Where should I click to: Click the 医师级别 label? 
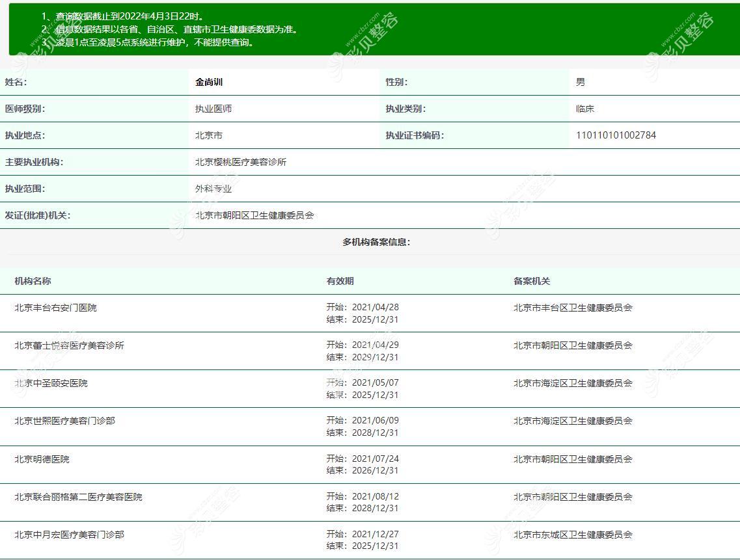(x=25, y=109)
